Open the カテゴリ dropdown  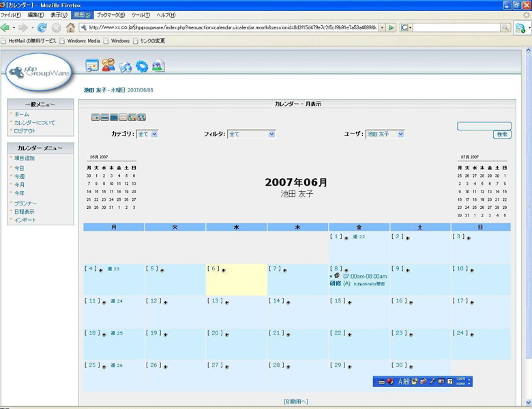pos(147,135)
